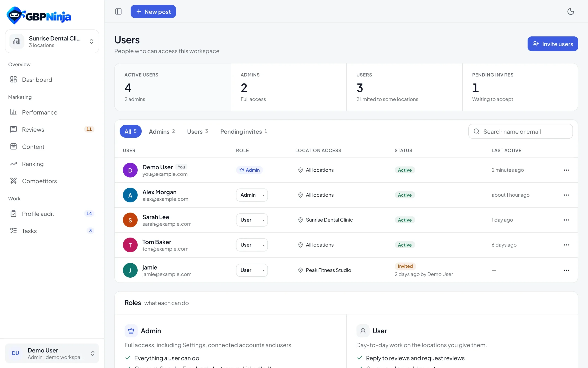
Task: Open Tom Baker's role dropdown
Action: click(x=252, y=245)
